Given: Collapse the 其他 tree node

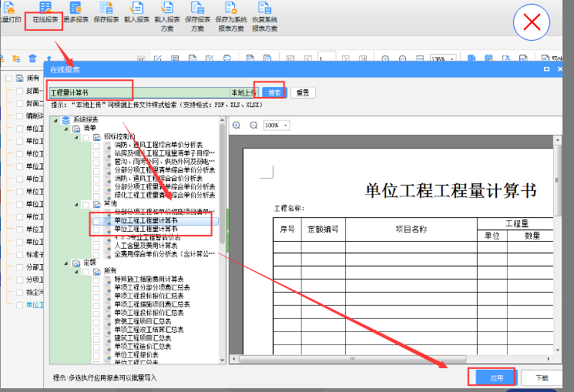Looking at the screenshot, I should (76, 205).
